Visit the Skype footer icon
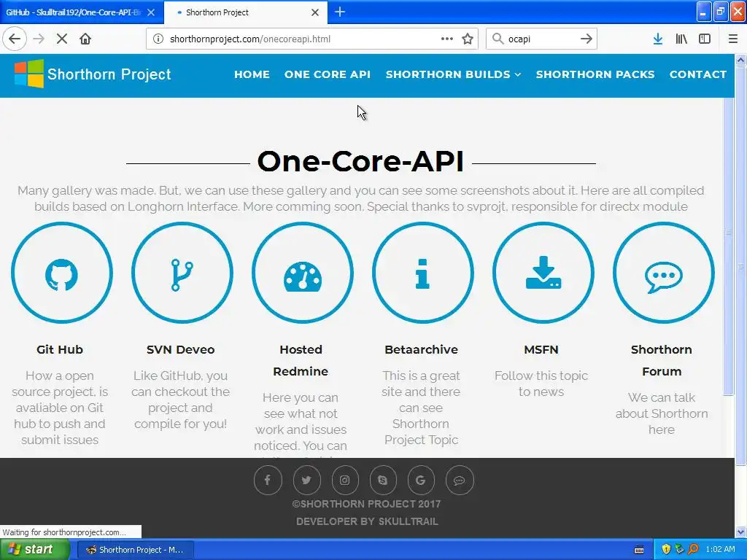The width and height of the screenshot is (747, 560). [x=382, y=480]
